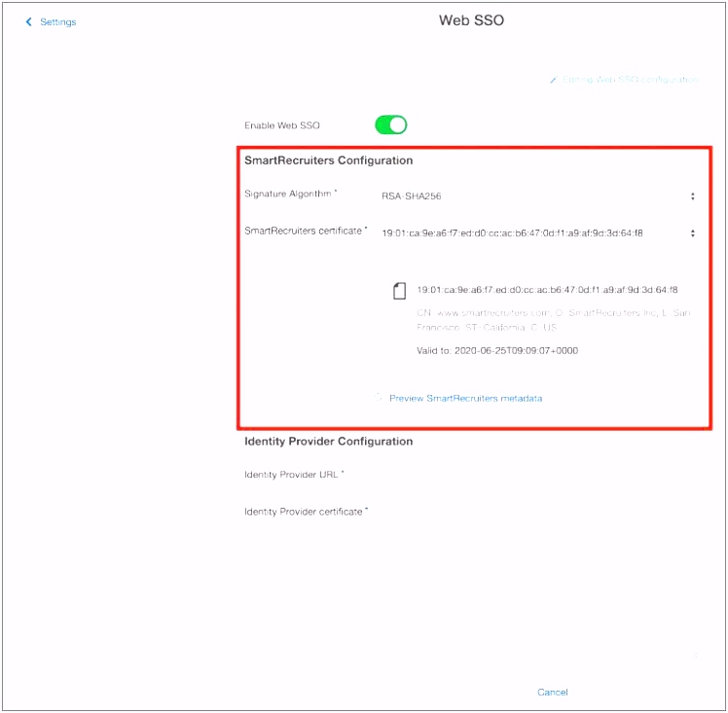728x713 pixels.
Task: Select the certificate fingerprint text below dropdown
Action: tap(547, 290)
